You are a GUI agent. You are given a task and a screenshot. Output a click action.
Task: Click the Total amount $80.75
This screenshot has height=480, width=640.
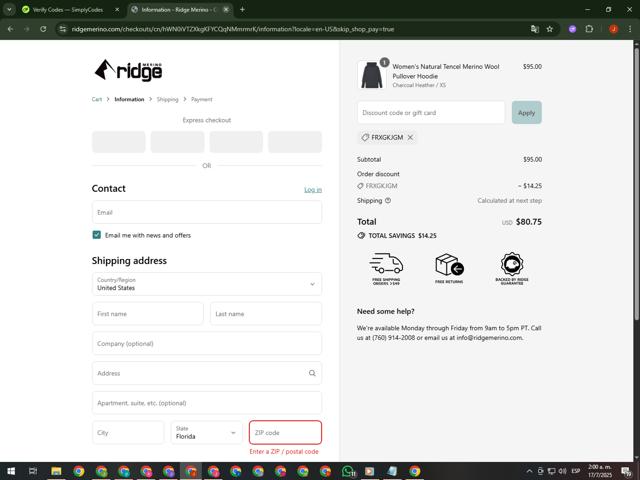[529, 222]
